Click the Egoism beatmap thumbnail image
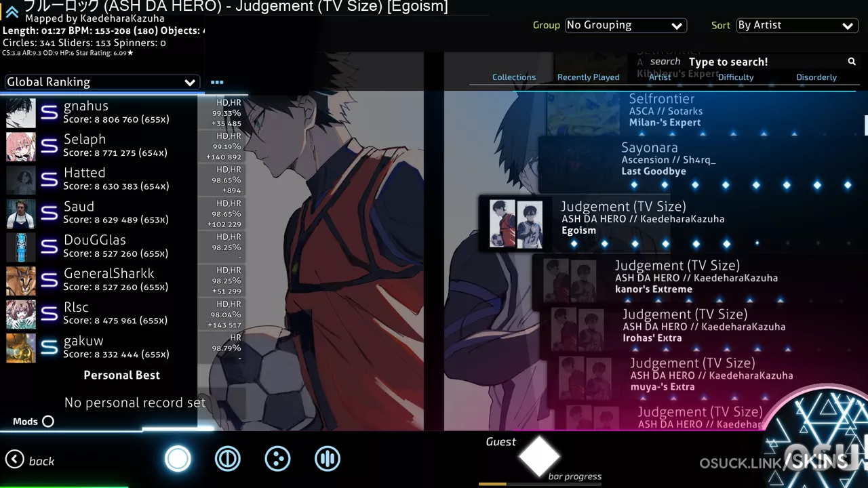868x488 pixels. point(516,224)
